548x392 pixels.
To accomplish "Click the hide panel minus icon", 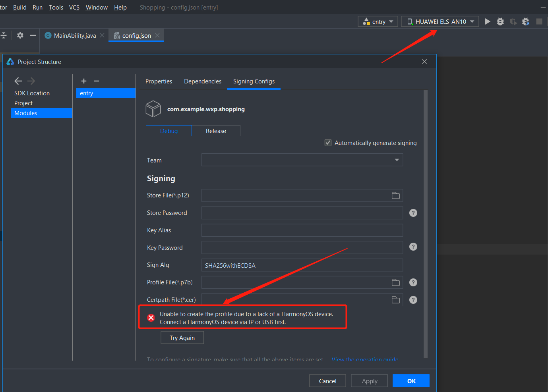I will [x=33, y=35].
